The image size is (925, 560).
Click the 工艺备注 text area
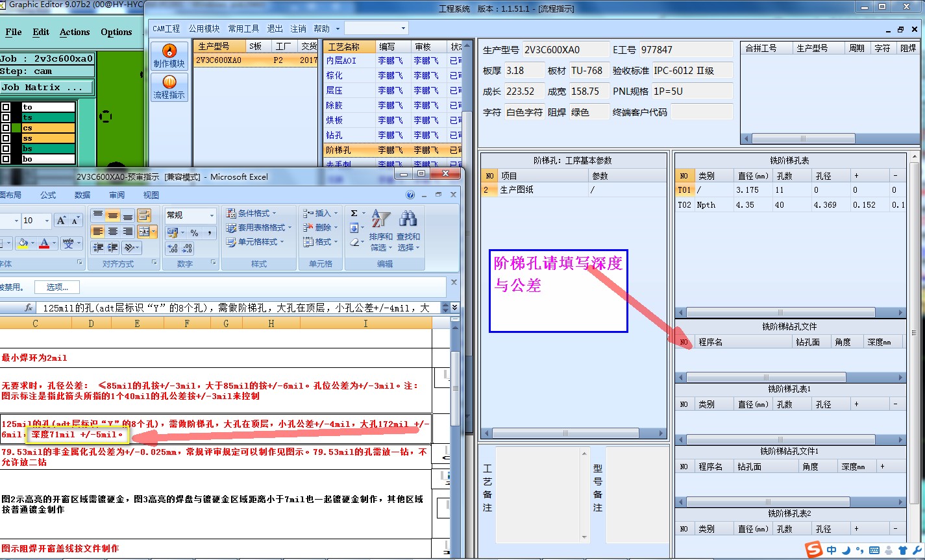point(543,493)
